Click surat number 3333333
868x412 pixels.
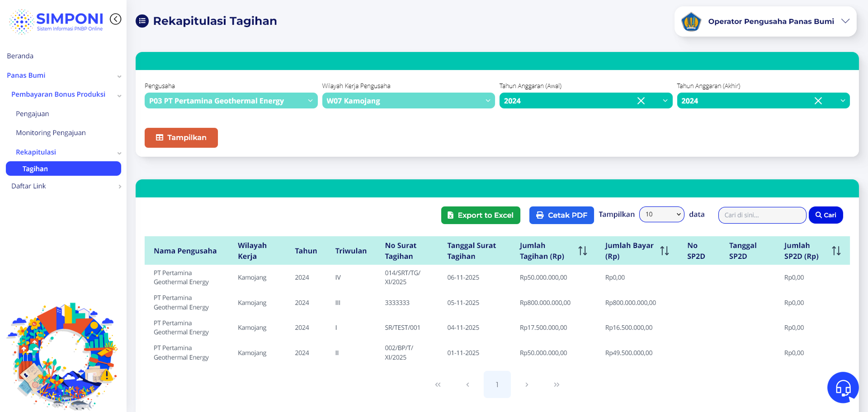pos(397,303)
